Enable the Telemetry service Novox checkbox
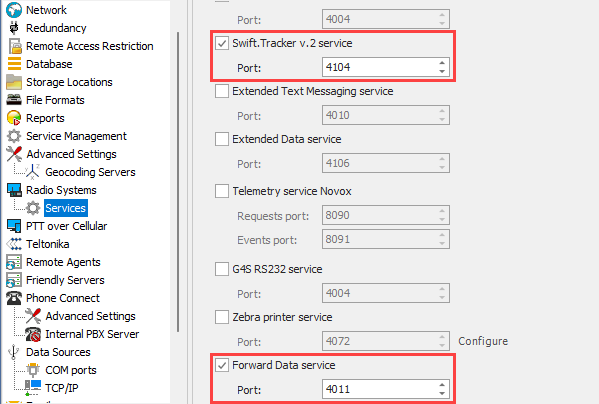599x404 pixels. pos(222,191)
